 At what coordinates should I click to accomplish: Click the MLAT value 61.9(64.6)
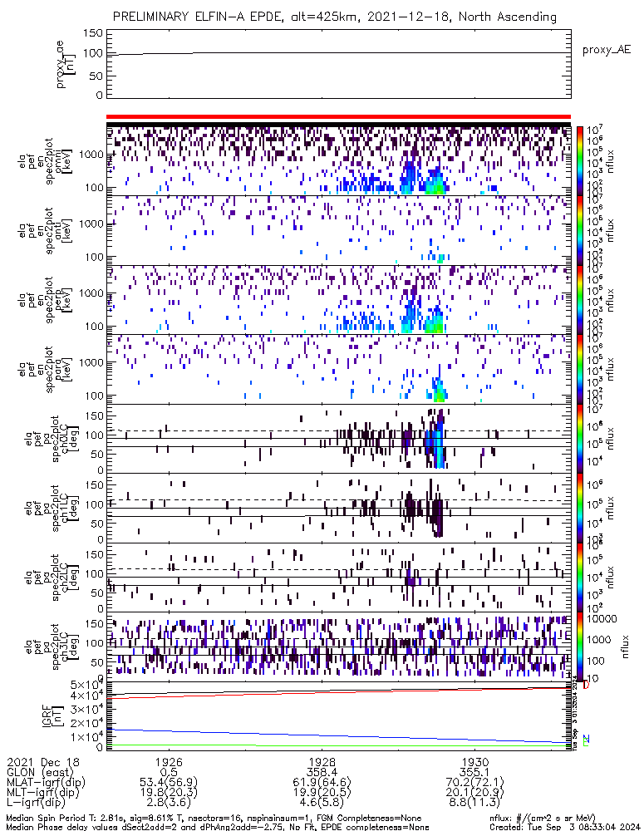[322, 782]
